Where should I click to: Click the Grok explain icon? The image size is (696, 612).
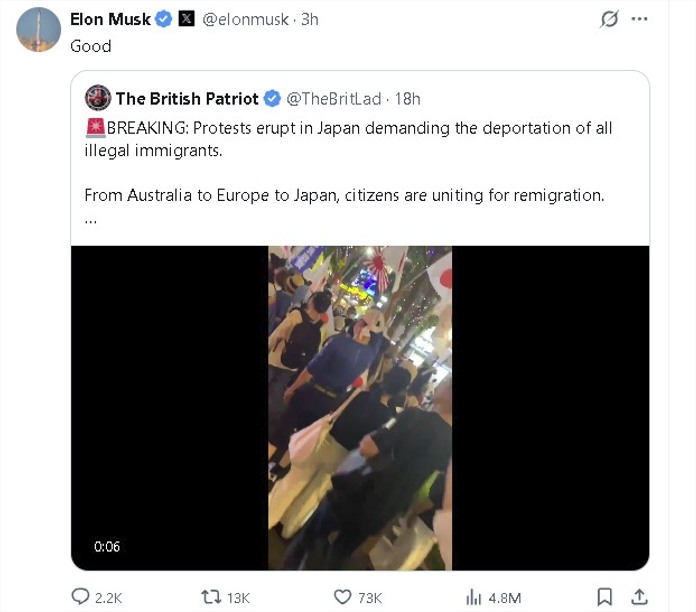pyautogui.click(x=609, y=19)
